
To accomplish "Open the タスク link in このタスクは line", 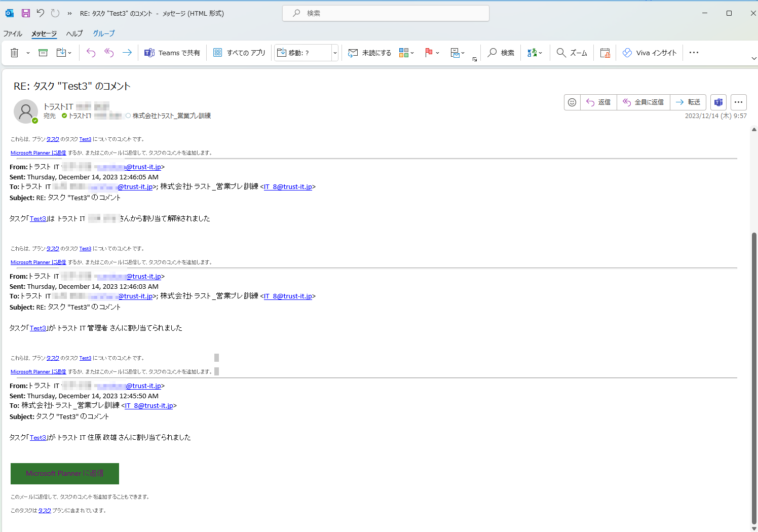I will pos(45,511).
